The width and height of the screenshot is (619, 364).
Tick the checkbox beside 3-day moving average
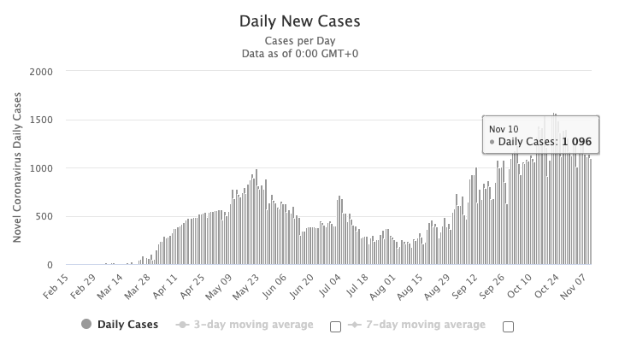click(335, 326)
